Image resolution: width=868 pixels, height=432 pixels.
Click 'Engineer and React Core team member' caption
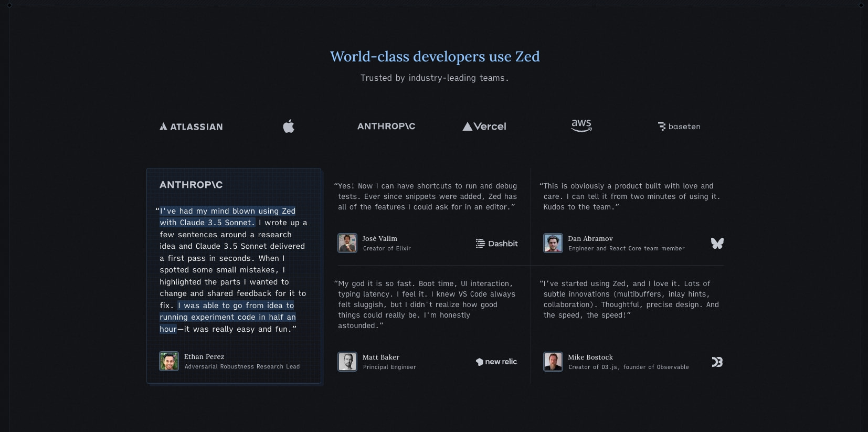627,248
